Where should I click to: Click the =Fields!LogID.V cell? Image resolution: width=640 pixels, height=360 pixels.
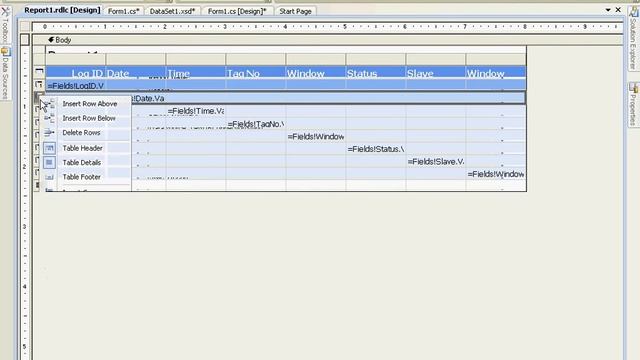click(76, 86)
